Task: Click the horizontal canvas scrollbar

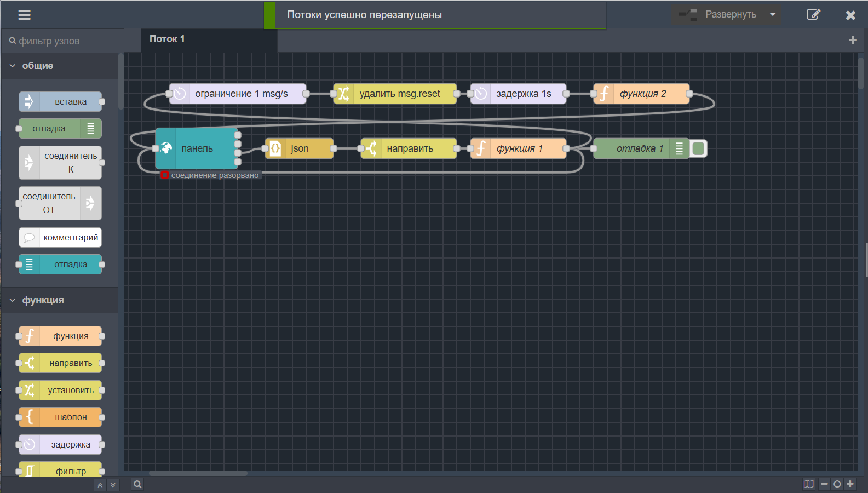Action: tap(198, 473)
